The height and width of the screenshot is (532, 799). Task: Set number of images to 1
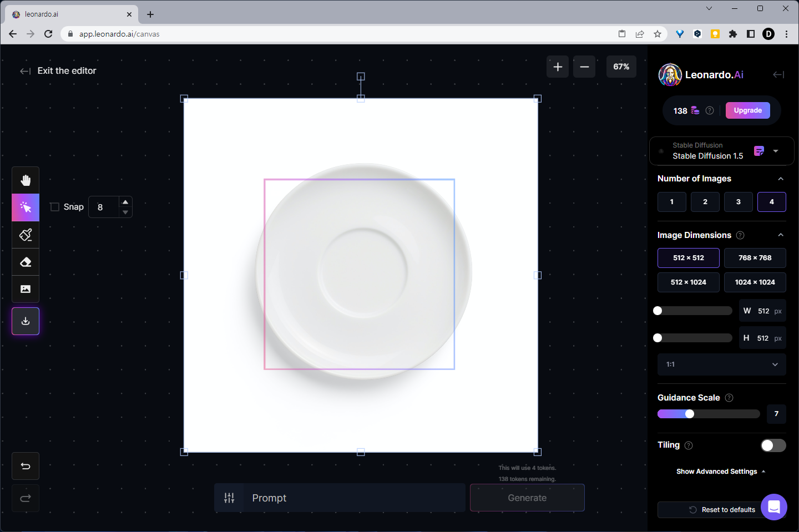tap(672, 202)
